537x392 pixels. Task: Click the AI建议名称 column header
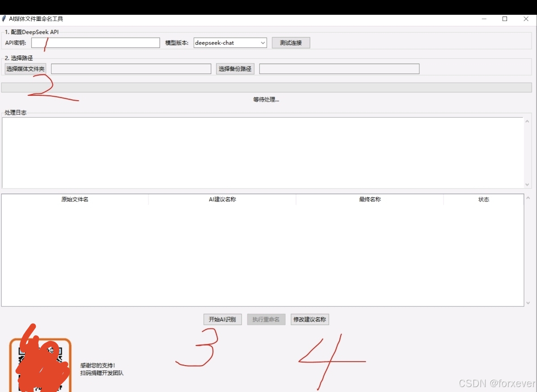pyautogui.click(x=222, y=200)
